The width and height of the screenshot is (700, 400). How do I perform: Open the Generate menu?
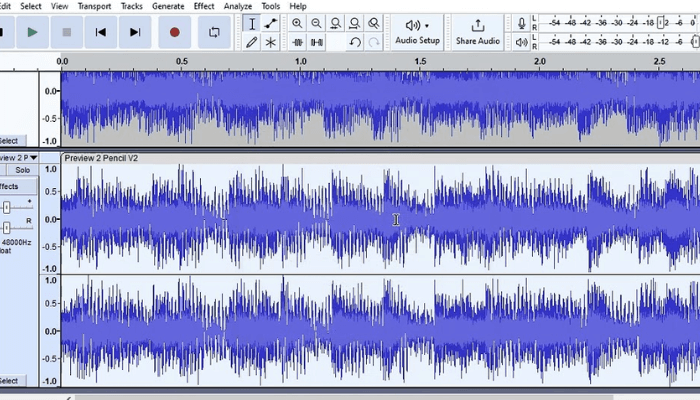click(x=168, y=6)
